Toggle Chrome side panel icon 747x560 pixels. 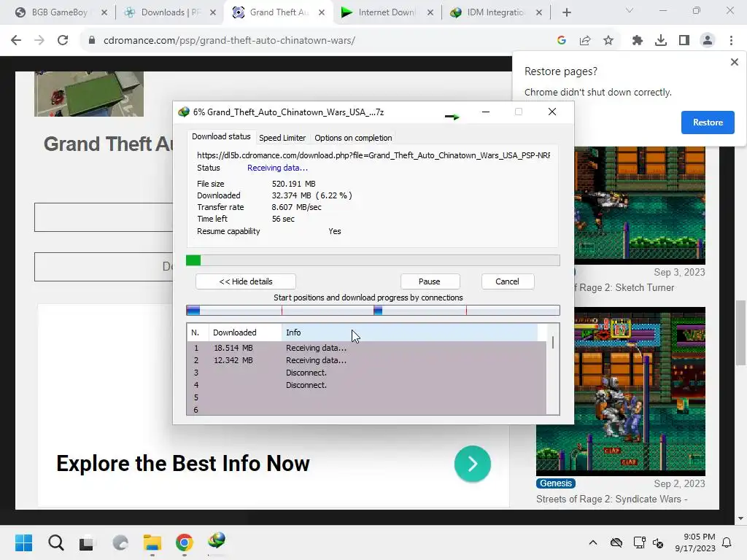[684, 41]
